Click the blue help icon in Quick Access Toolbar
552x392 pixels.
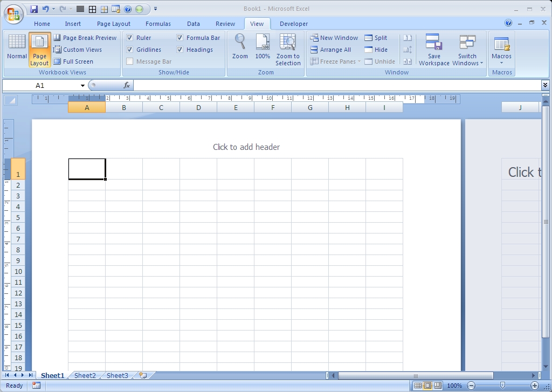pyautogui.click(x=128, y=9)
